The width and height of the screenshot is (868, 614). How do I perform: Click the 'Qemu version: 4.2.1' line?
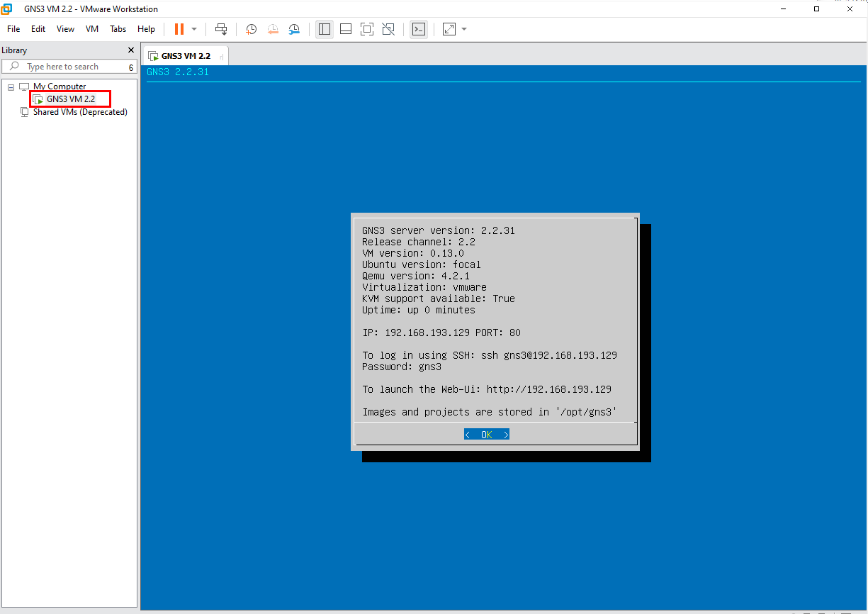point(416,276)
